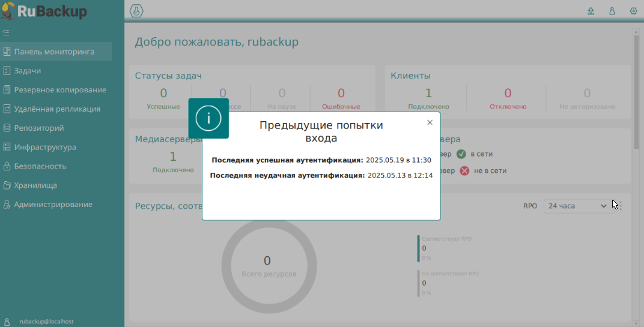This screenshot has height=327, width=644.
Task: Navigate to Репозиторий
Action: tap(39, 128)
